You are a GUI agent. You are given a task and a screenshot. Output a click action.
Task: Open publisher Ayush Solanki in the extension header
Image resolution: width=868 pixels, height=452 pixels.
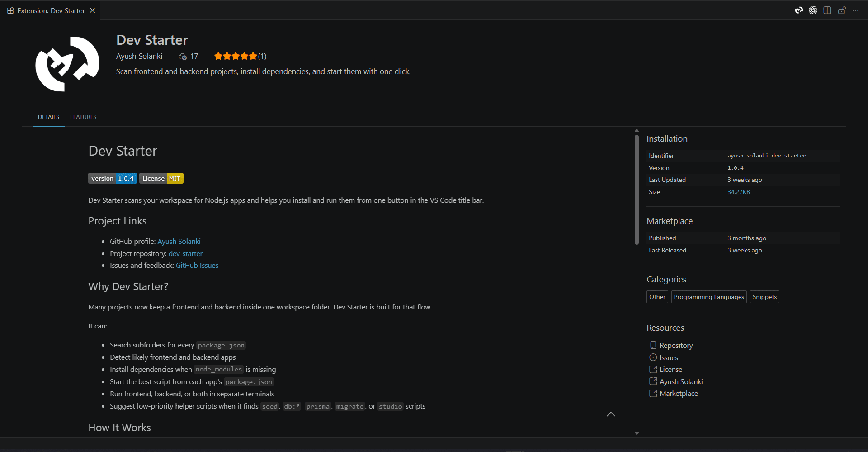[139, 56]
